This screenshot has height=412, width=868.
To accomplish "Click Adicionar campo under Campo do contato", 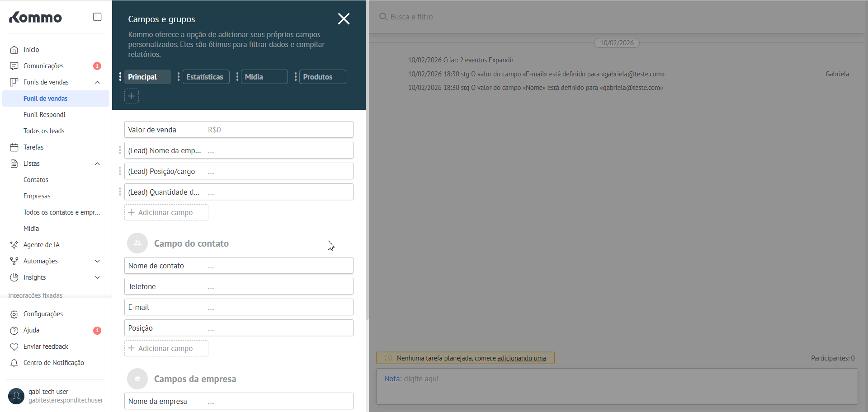I will click(x=166, y=348).
